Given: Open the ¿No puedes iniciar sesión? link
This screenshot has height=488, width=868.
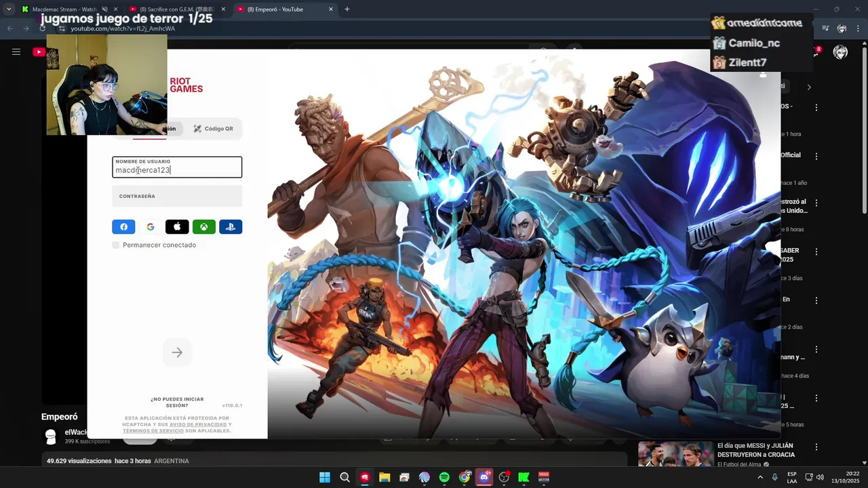Looking at the screenshot, I should pyautogui.click(x=177, y=402).
